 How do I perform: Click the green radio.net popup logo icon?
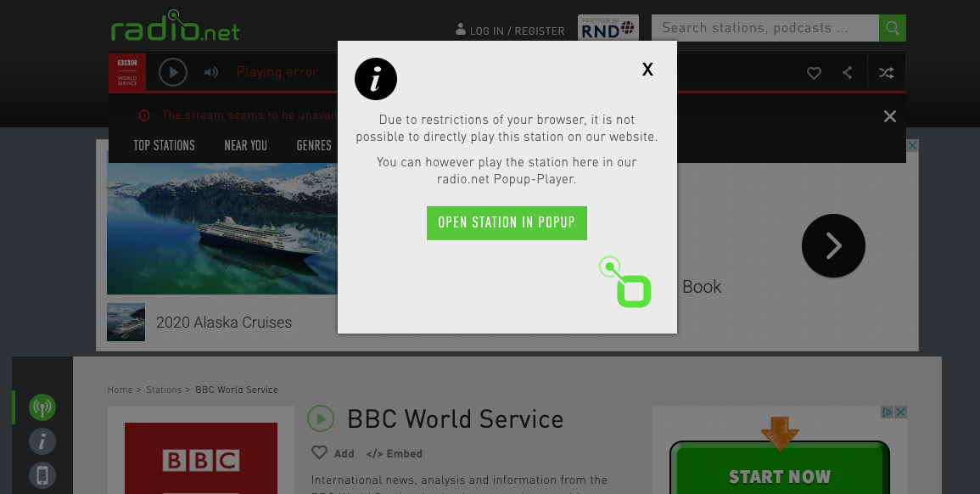pyautogui.click(x=625, y=282)
